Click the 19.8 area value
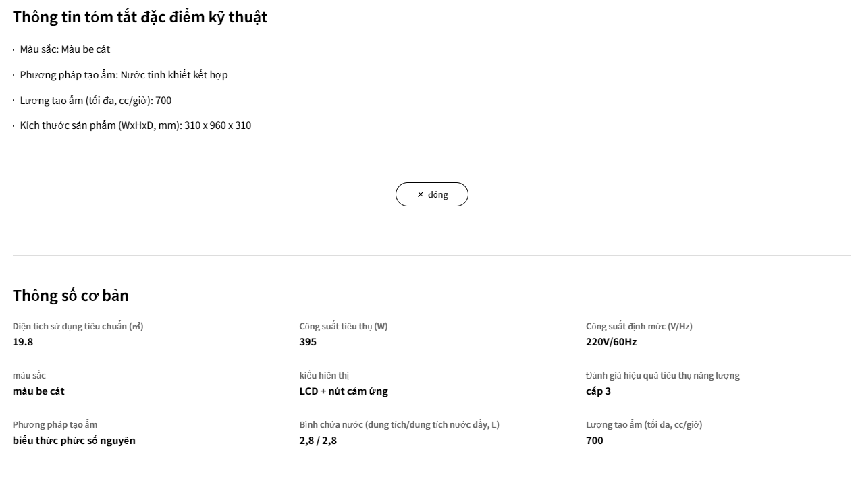The width and height of the screenshot is (860, 504). tap(23, 342)
